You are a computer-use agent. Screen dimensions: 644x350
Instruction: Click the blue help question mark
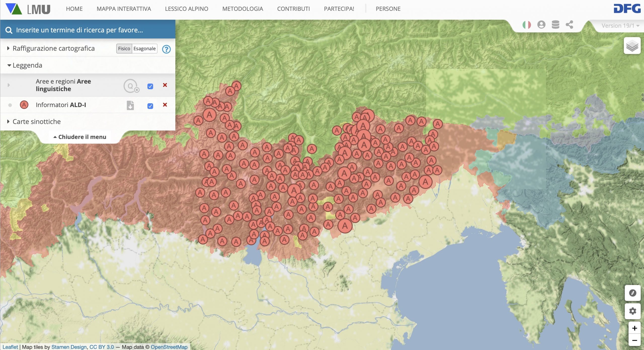click(x=166, y=49)
